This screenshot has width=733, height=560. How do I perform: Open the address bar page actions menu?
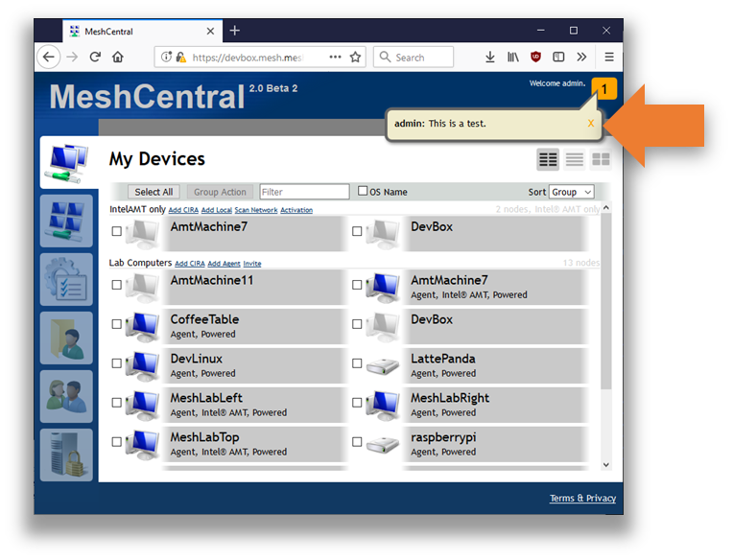tap(335, 58)
